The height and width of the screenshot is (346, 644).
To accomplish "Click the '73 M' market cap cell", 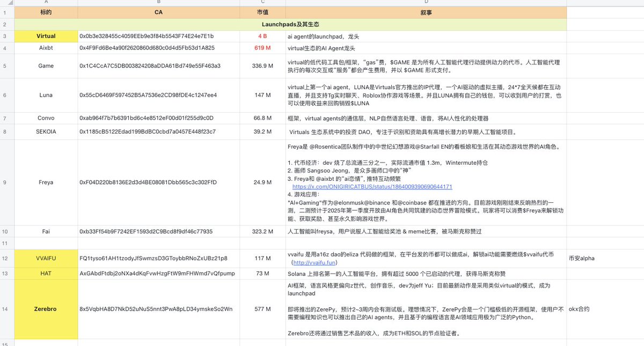I will point(262,273).
